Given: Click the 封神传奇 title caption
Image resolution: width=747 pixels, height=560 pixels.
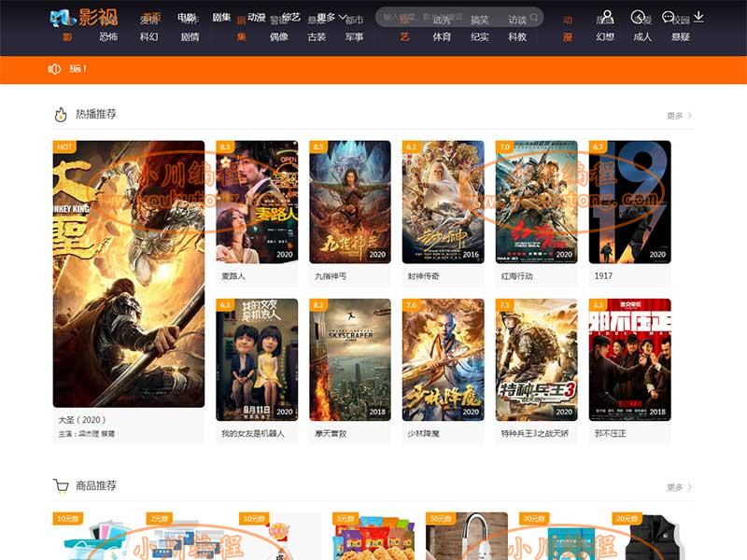Looking at the screenshot, I should pyautogui.click(x=424, y=276).
